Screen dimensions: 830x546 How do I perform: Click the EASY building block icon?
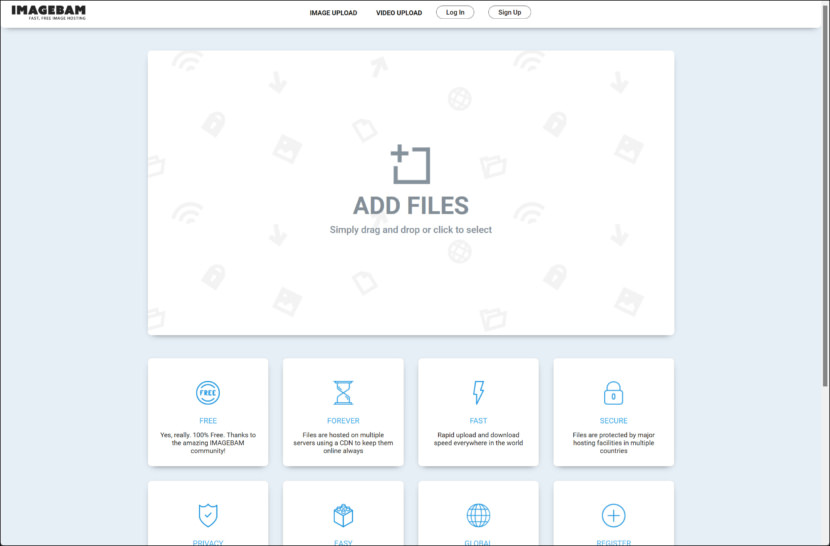click(343, 515)
